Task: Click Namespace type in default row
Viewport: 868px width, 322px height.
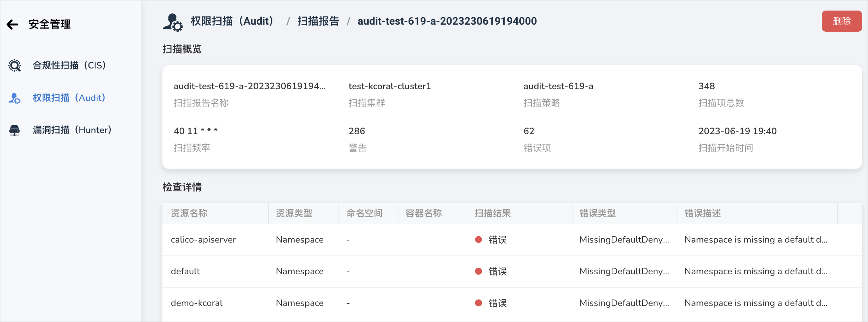Action: point(300,271)
